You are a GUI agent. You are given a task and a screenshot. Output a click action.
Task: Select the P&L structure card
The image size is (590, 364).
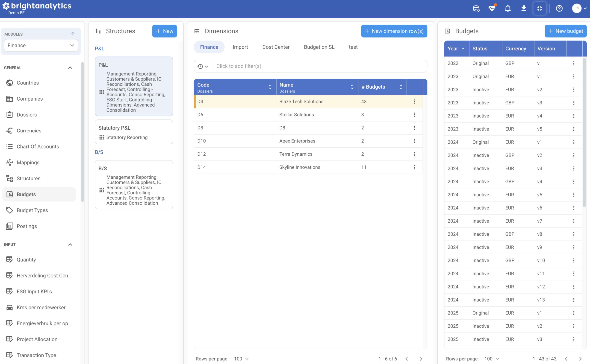[x=134, y=86]
